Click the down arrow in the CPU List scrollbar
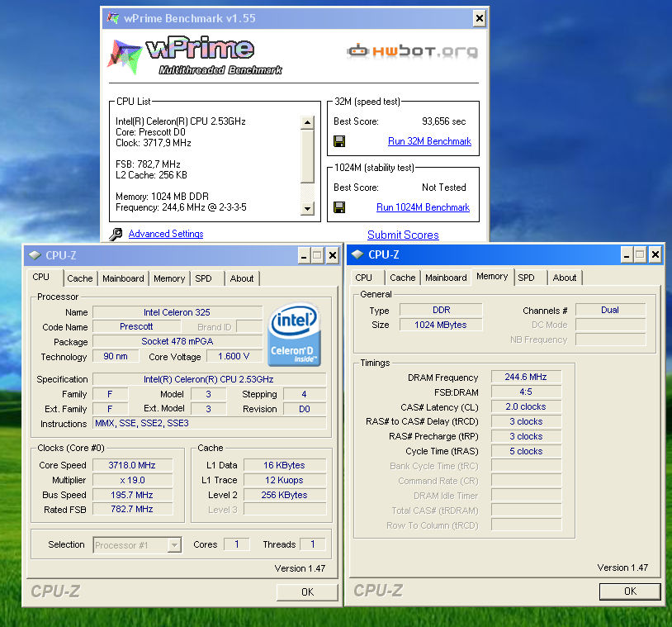Image resolution: width=672 pixels, height=627 pixels. click(x=307, y=208)
